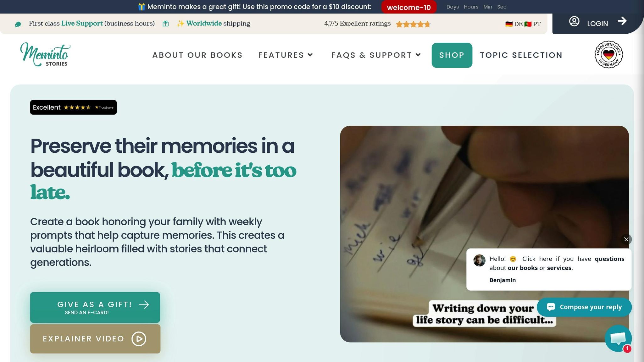Open About Our Books menu item
The width and height of the screenshot is (644, 362).
(197, 55)
